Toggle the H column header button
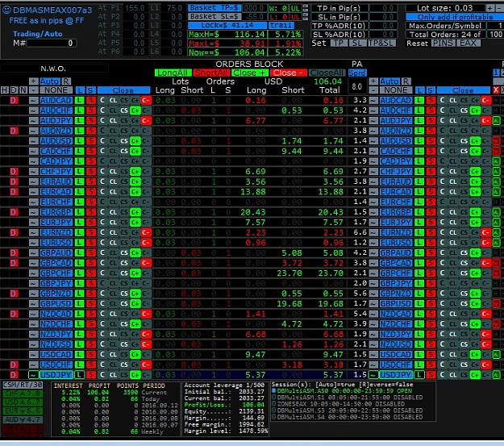 pos(5,90)
